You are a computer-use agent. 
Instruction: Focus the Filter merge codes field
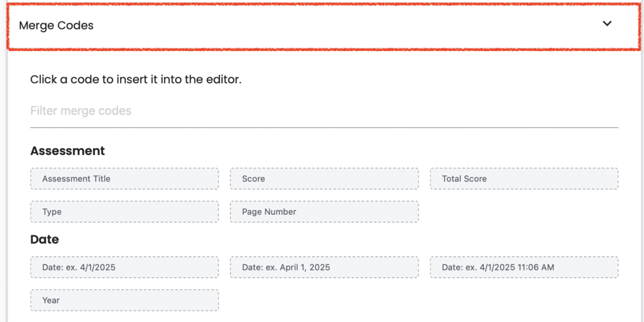tap(324, 111)
